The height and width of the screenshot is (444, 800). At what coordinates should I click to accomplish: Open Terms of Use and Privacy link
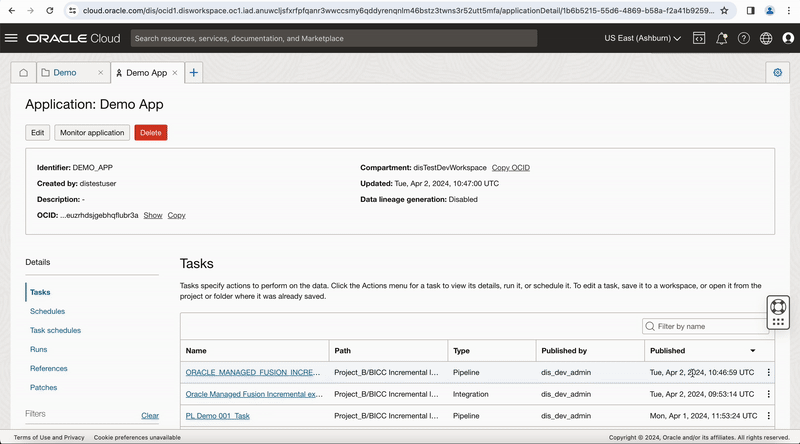coord(49,437)
